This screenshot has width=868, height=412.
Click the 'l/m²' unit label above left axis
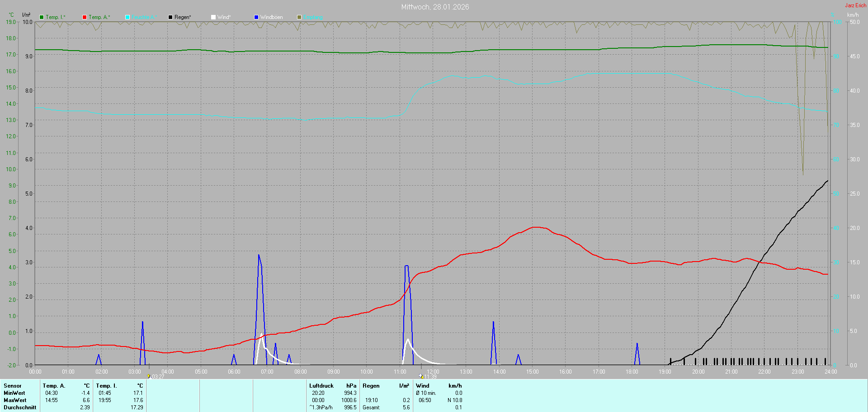click(x=26, y=15)
